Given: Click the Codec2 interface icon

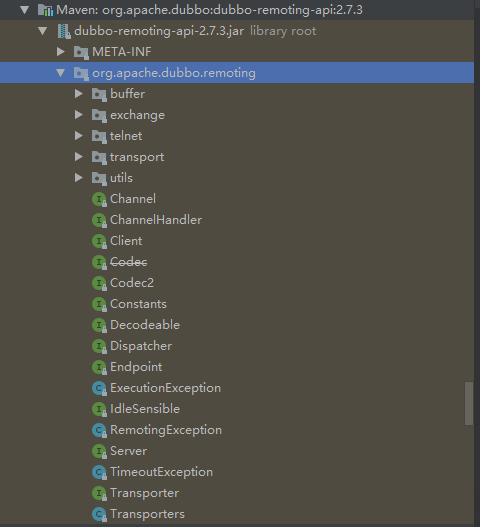Looking at the screenshot, I should 99,283.
